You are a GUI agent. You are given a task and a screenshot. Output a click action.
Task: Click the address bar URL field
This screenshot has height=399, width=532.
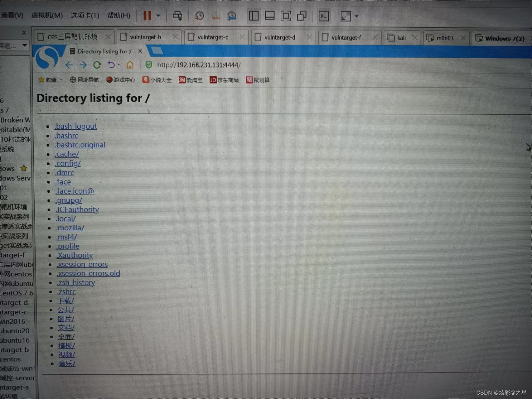199,65
